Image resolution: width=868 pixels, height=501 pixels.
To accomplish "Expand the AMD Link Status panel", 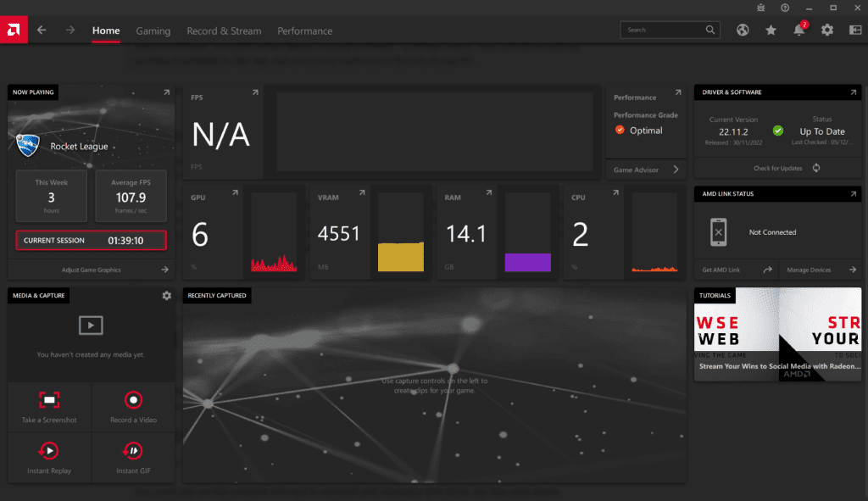I will [854, 194].
